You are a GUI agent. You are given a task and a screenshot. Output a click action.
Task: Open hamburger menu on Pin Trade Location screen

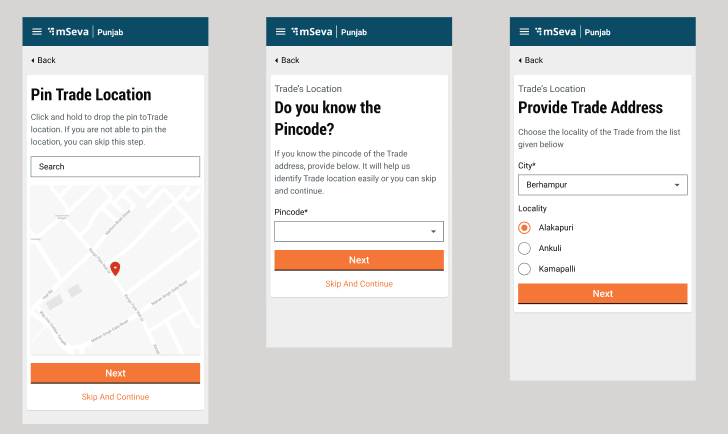point(37,32)
